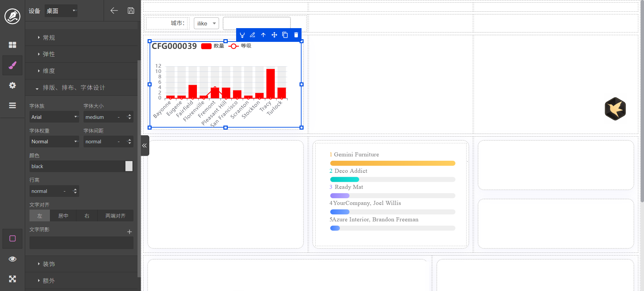Viewport: 644px width, 291px height.
Task: Click the back arrow icon
Action: click(x=114, y=11)
